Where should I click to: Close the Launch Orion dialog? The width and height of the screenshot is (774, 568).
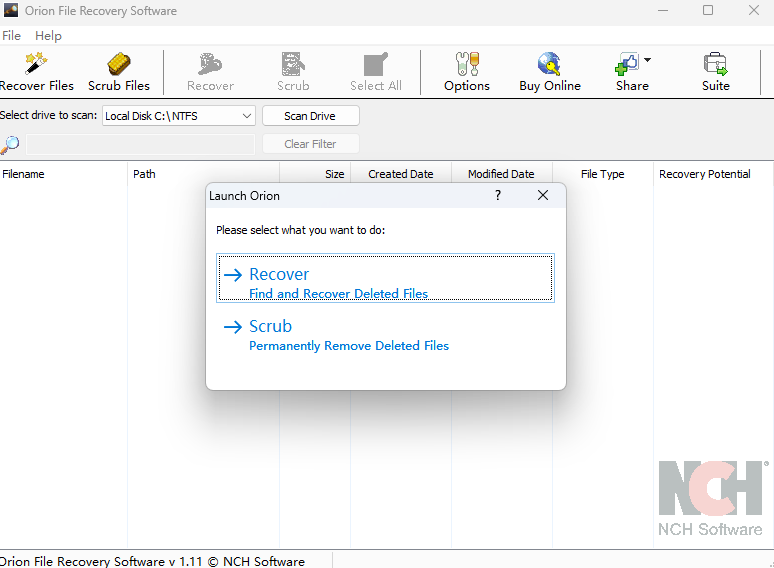[x=543, y=195]
